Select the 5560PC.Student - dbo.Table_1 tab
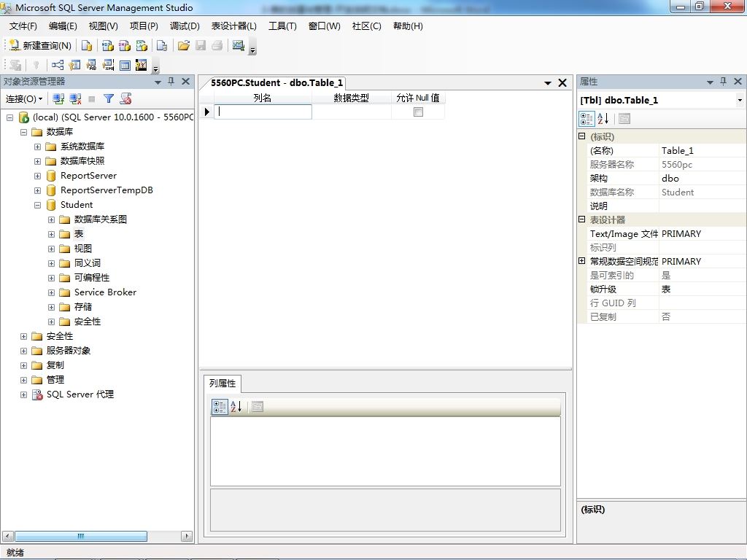Viewport: 747px width, 560px height. click(x=276, y=83)
